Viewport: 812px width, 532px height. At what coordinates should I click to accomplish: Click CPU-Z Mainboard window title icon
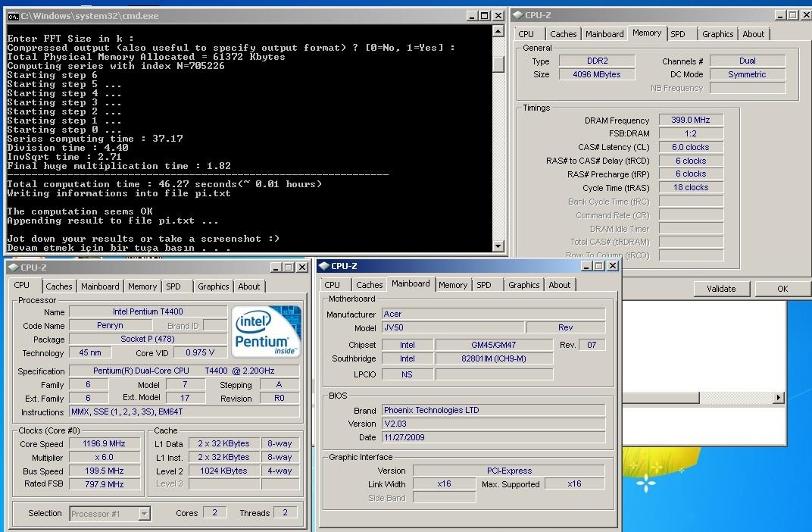tap(324, 266)
